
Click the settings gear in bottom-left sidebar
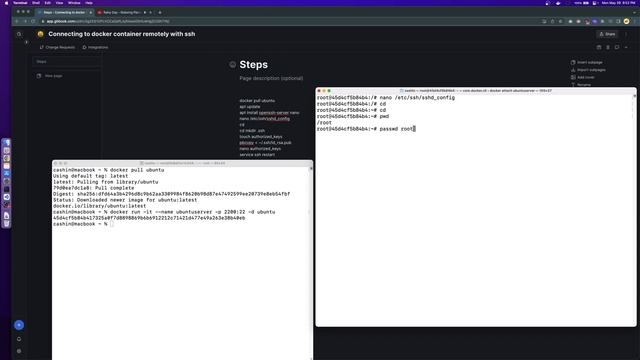coord(19,351)
